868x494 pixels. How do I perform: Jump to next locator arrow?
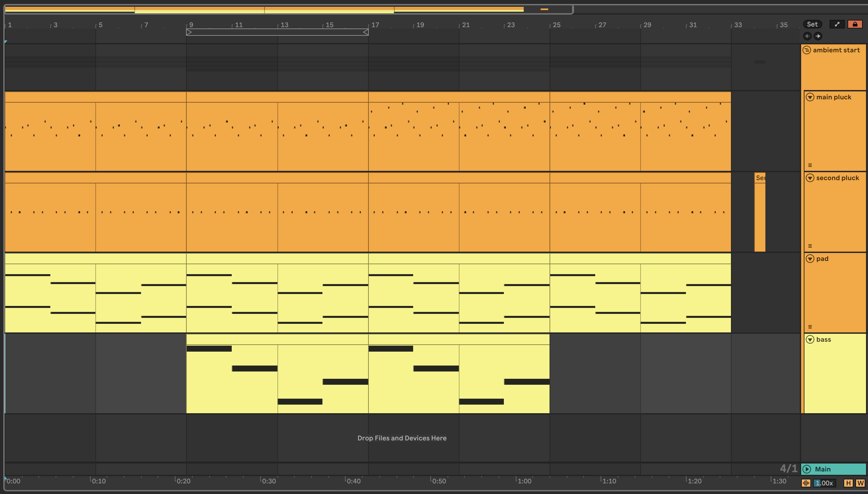click(x=818, y=36)
